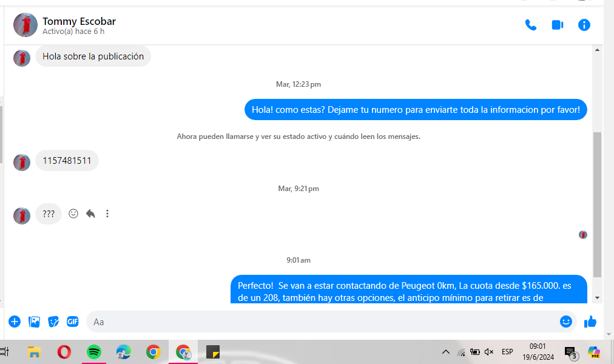React with emoji to the ??? message
This screenshot has height=364, width=614.
coord(73,214)
